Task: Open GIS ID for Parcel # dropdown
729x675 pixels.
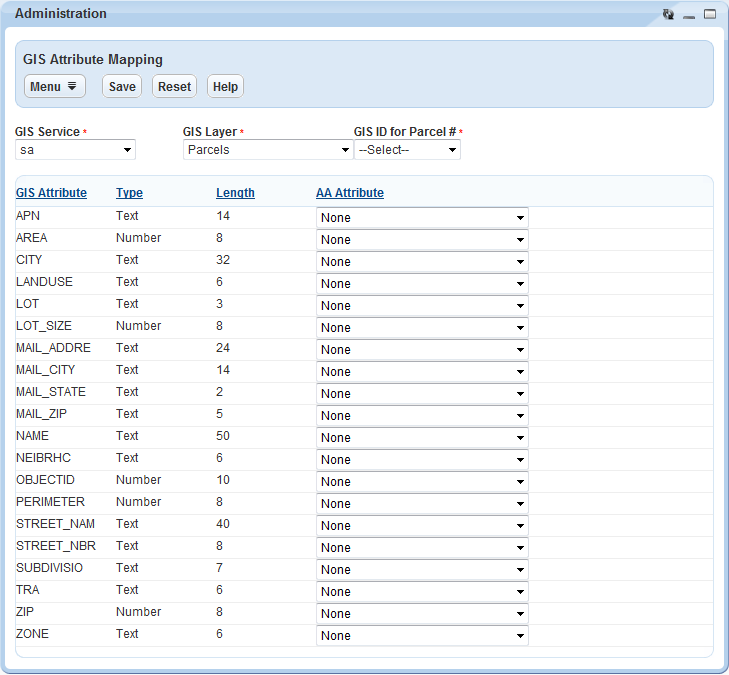Action: point(407,150)
